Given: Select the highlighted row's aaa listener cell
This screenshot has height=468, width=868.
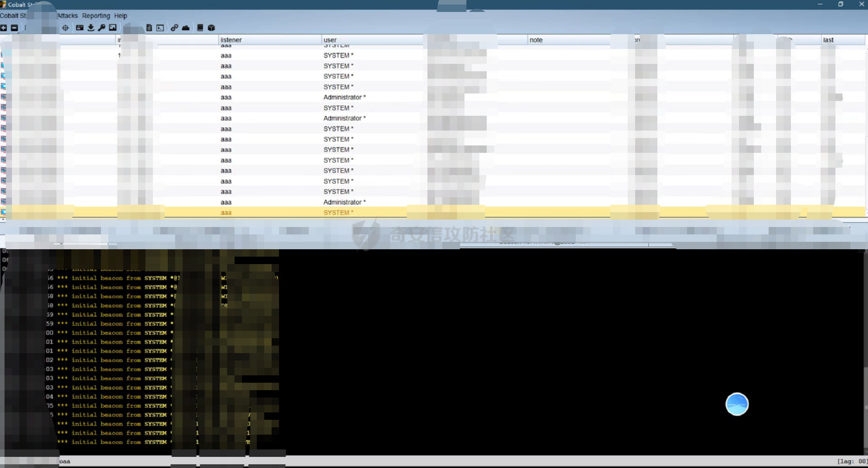Looking at the screenshot, I should tap(226, 213).
